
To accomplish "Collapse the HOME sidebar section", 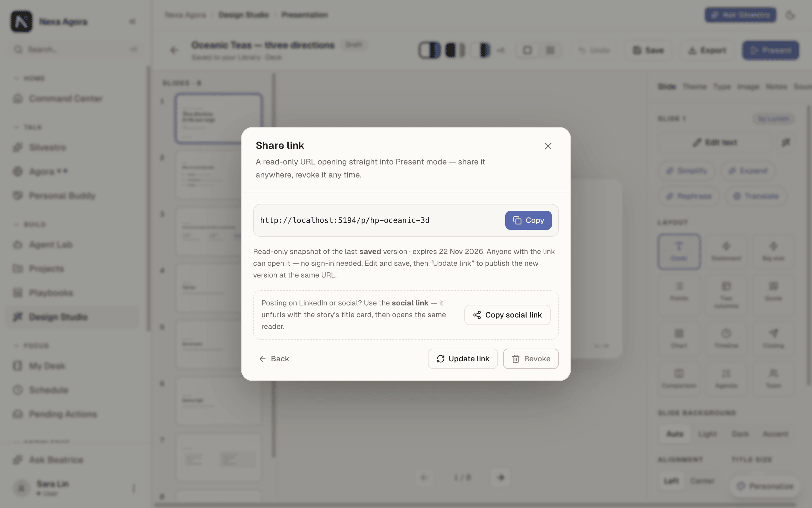I will pos(29,78).
